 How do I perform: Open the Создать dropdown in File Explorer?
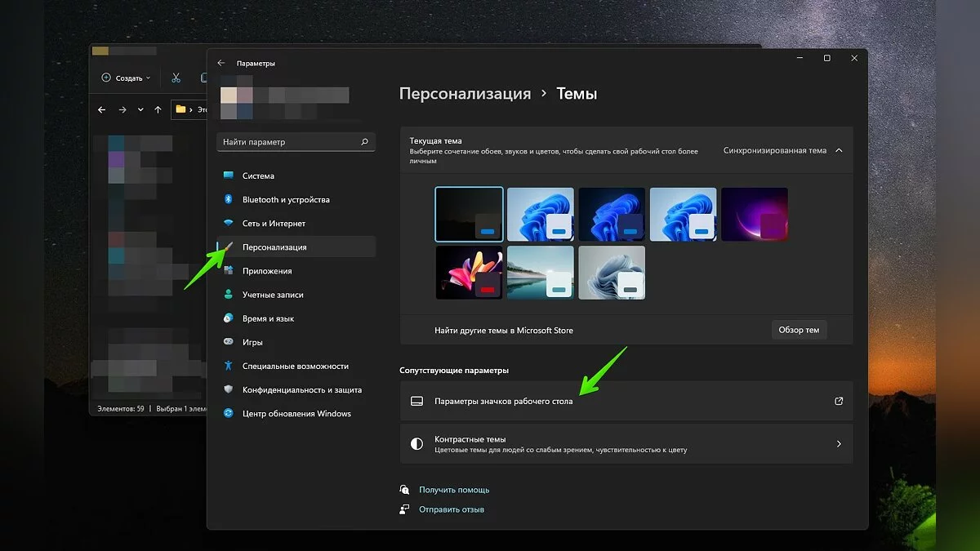[127, 78]
